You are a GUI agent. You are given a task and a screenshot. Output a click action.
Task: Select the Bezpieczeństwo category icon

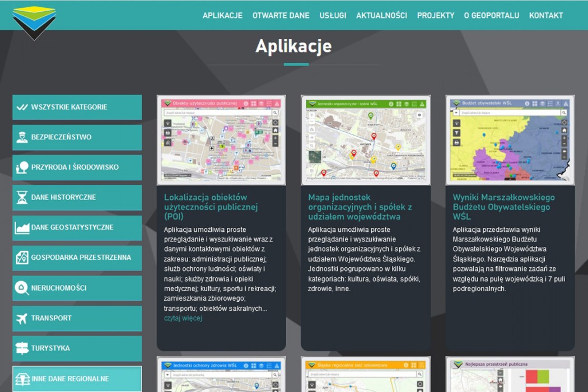22,137
